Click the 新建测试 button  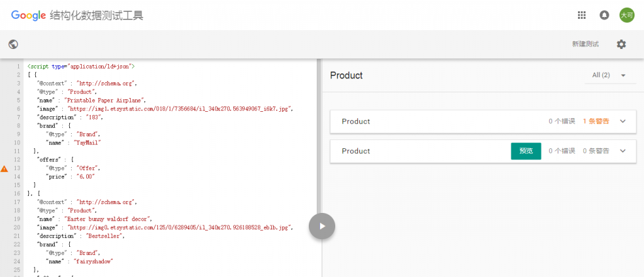click(585, 44)
